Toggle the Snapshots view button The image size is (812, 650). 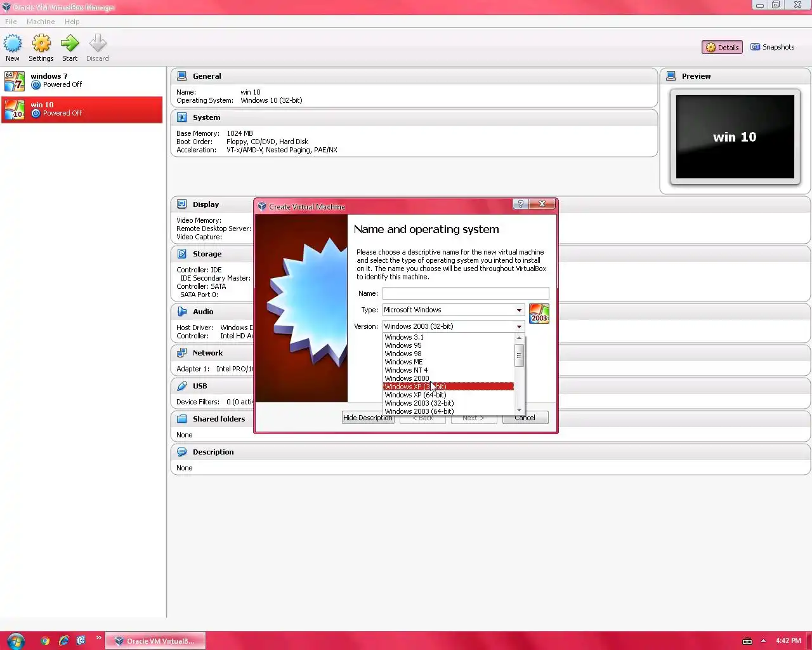pyautogui.click(x=773, y=47)
